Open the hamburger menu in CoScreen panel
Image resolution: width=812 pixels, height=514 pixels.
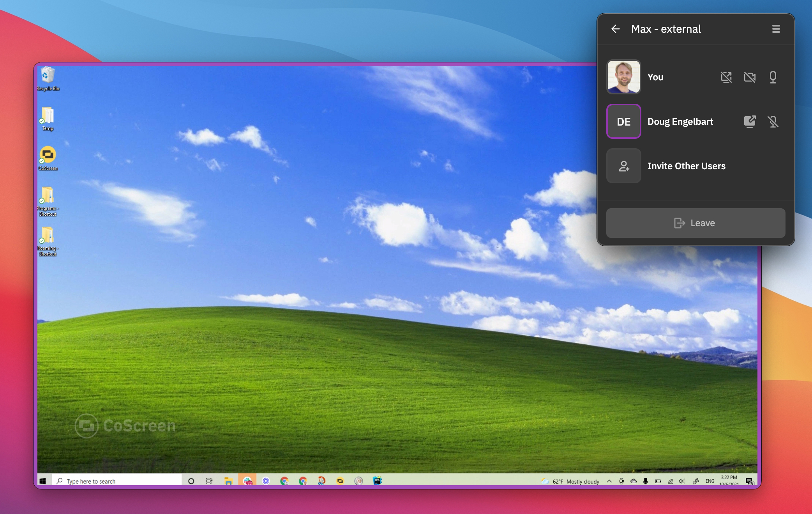(x=776, y=29)
